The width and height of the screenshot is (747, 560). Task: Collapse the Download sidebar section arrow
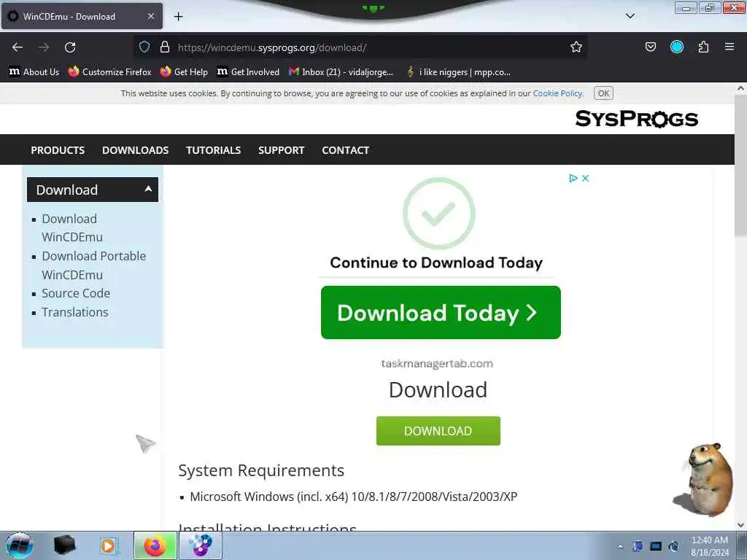148,189
